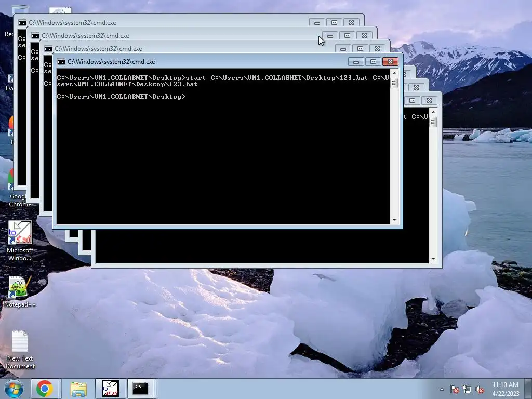Open the system-menu icon of the rearmost cmd window
This screenshot has height=399, width=532.
tap(22, 23)
